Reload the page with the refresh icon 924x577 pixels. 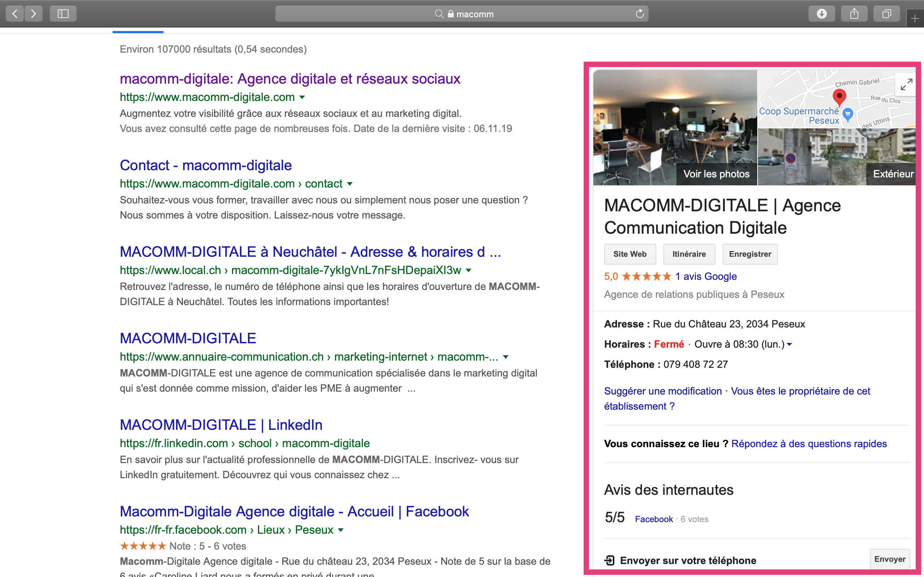click(x=640, y=14)
